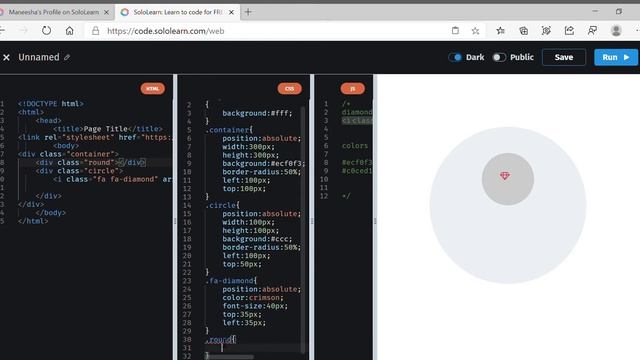Screen dimensions: 640x360
Task: Click the divider handle between CSS and JS panels
Action: coord(312,221)
